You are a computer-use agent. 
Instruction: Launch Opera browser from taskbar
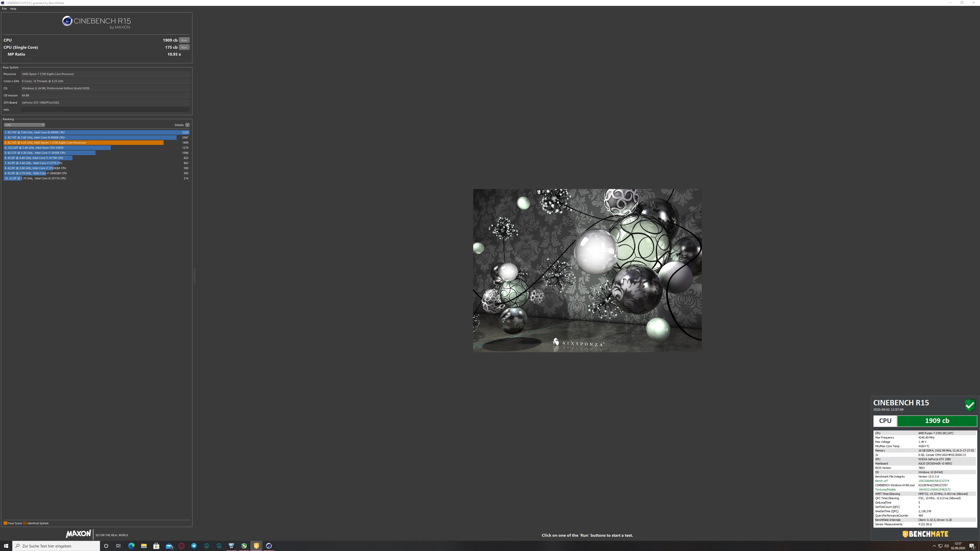point(181,546)
